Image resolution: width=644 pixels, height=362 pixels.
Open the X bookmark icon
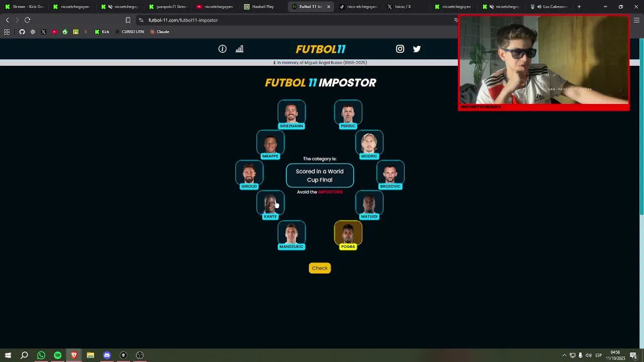point(43,32)
